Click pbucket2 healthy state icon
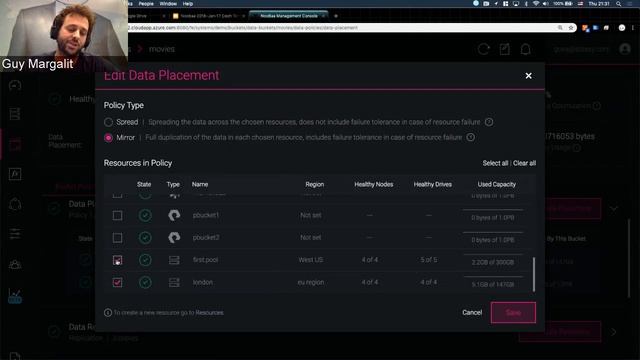The width and height of the screenshot is (640, 360). 145,238
